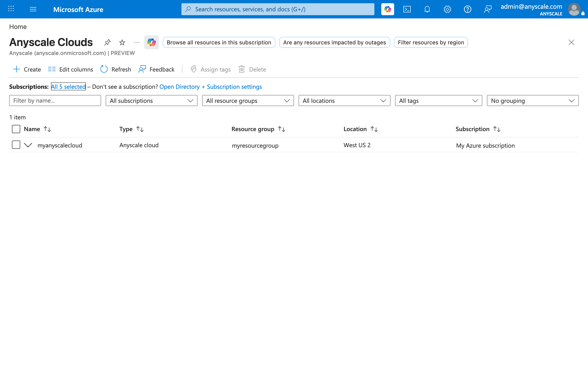Sort by Type column arrows

(140, 129)
